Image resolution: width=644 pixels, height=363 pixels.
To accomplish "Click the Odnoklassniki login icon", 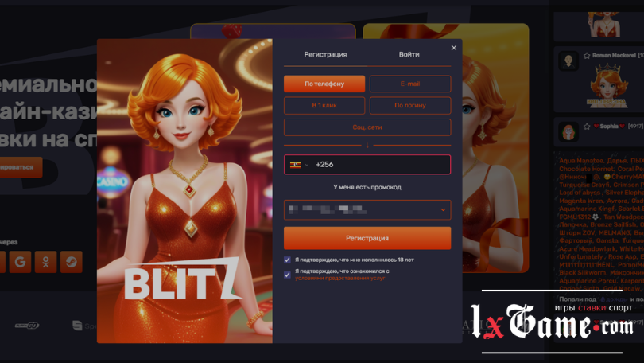I will pos(45,262).
